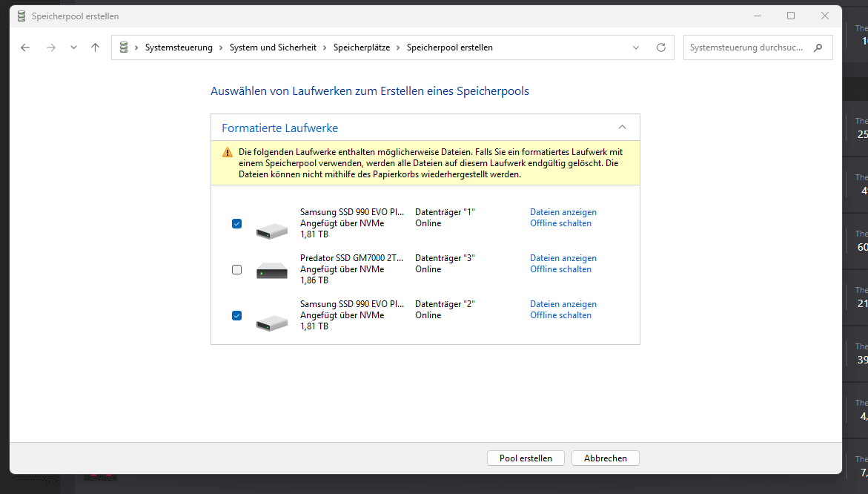
Task: Refresh the Speicherpool erstellen page
Action: [661, 47]
